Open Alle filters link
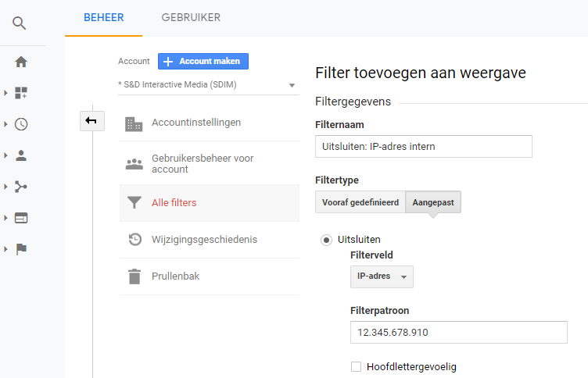 (174, 203)
